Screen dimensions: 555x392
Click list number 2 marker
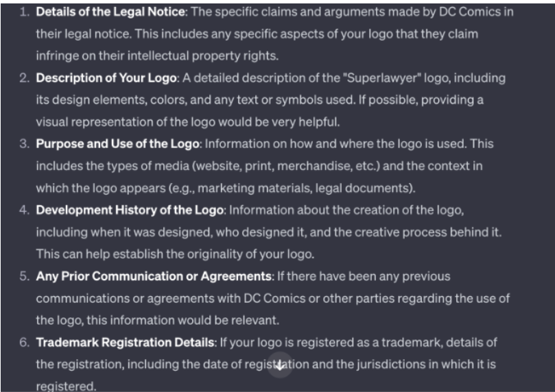point(23,78)
